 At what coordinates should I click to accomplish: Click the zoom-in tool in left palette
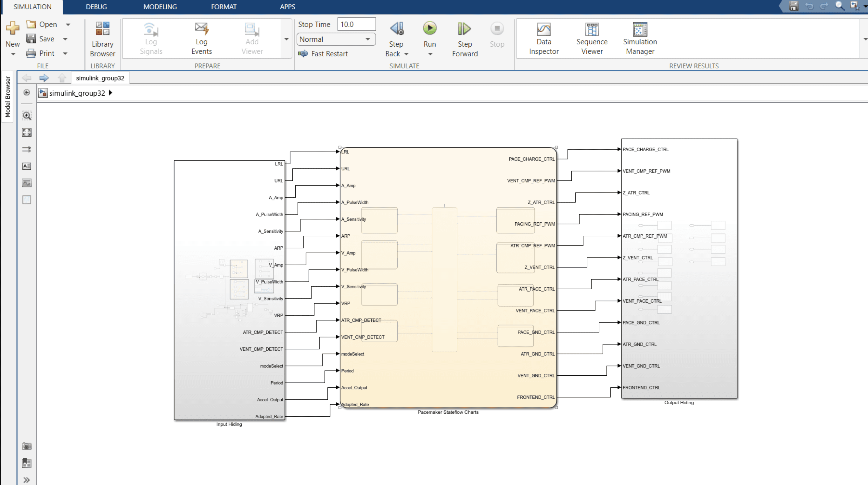click(27, 116)
